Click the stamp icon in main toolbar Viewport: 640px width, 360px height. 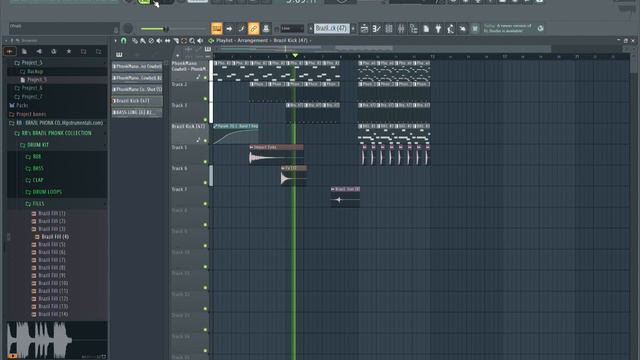pyautogui.click(x=266, y=28)
